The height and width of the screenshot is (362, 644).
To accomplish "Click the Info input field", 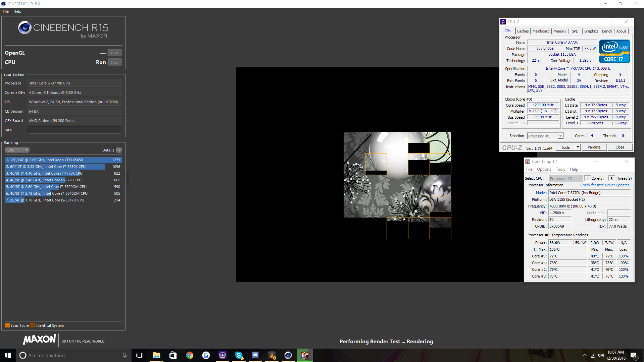I will pos(75,130).
